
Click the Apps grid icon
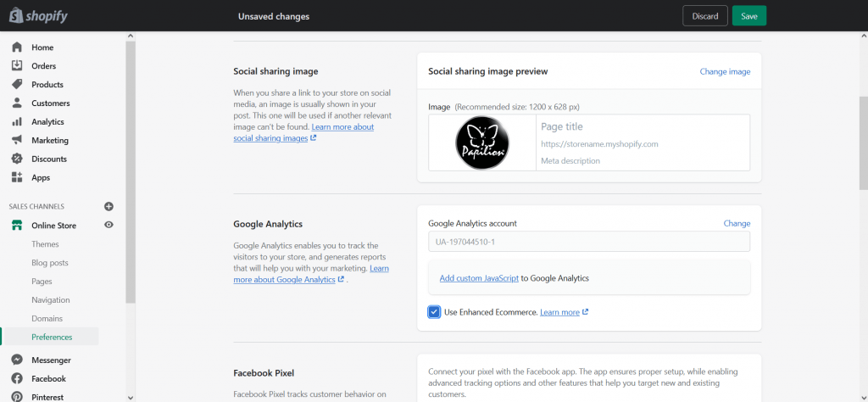point(17,177)
